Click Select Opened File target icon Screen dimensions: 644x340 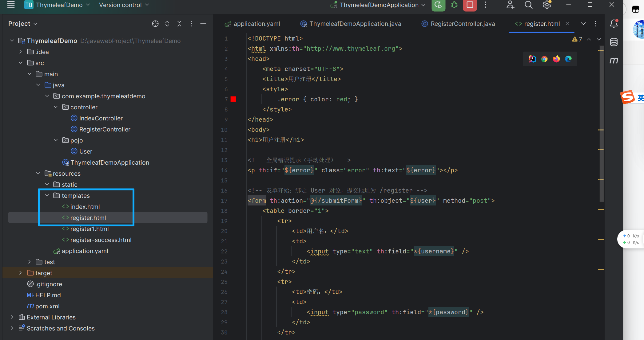155,24
